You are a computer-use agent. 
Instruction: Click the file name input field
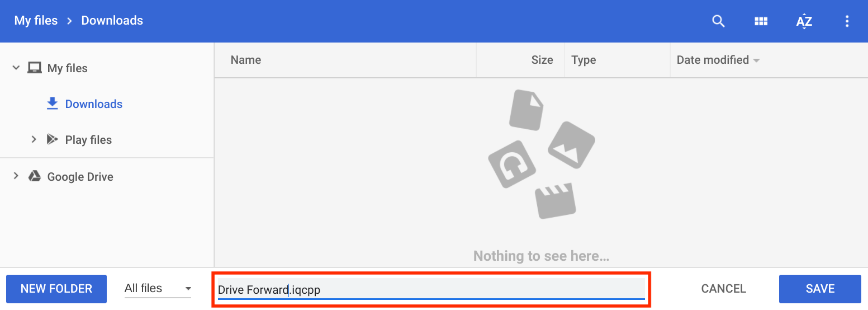tap(430, 290)
